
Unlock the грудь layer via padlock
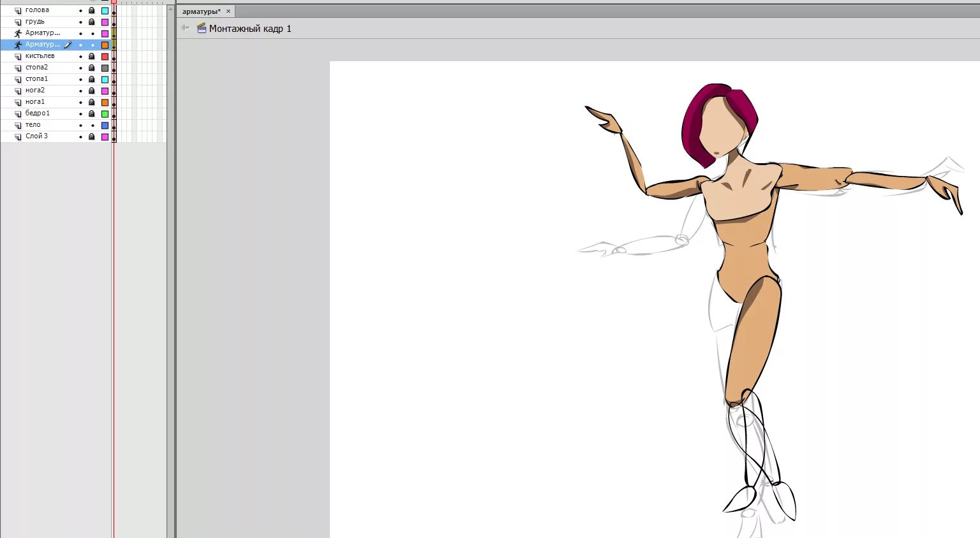(92, 22)
